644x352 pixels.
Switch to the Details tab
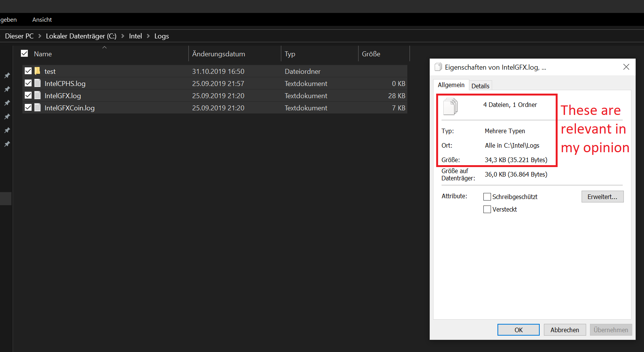click(x=480, y=86)
